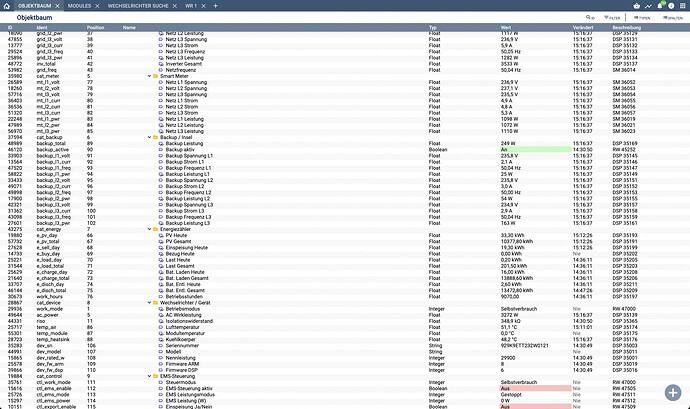The height and width of the screenshot is (409, 690).
Task: Click the floating add object button
Action: pos(672,392)
